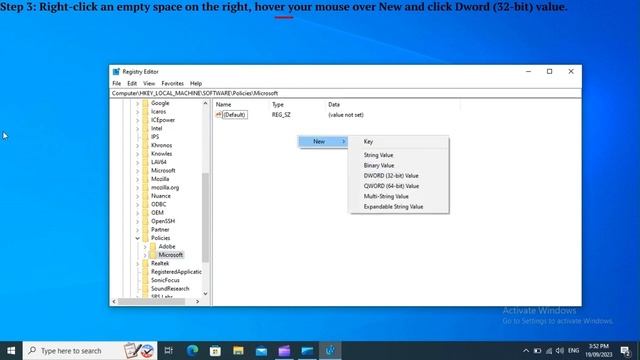Click the tree pane scroll-down arrow
640x360 pixels.
205,293
